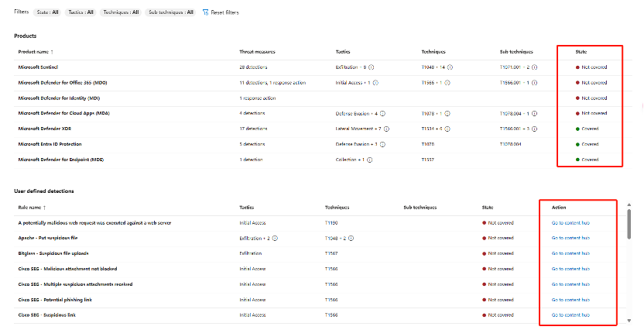644x330 pixels.
Task: Select Apache - Put suspicious file rule
Action: tap(48, 238)
